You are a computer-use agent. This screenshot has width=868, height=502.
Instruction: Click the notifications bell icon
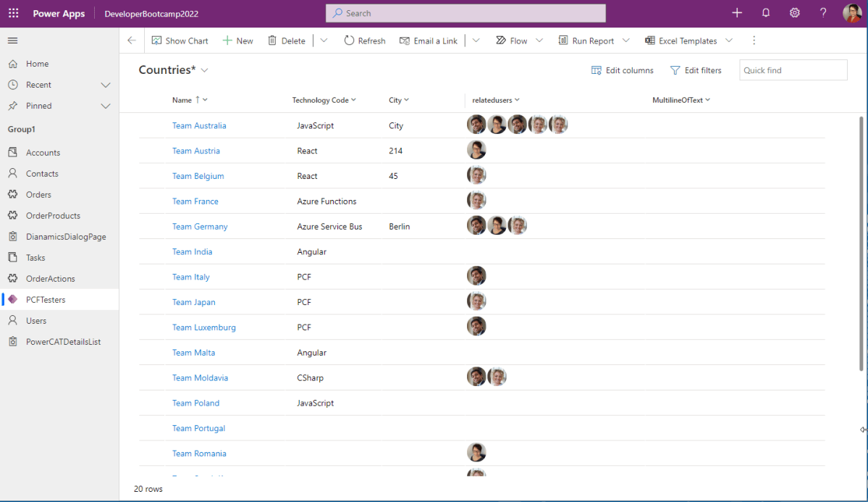766,13
